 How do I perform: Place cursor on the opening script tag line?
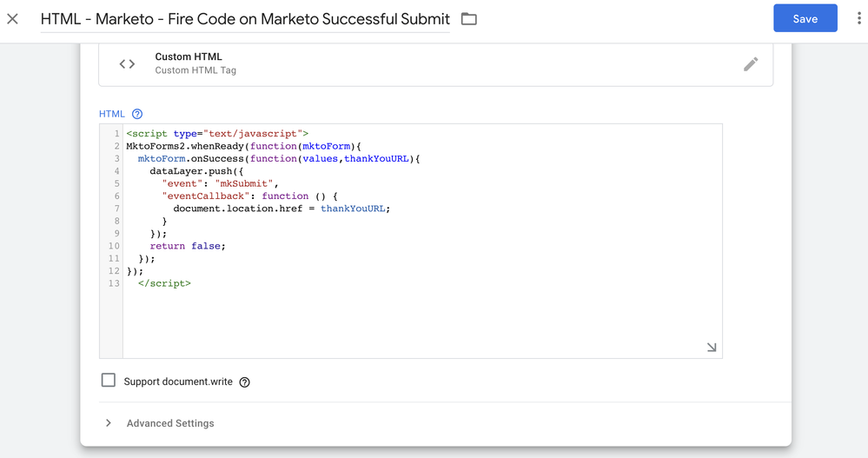pos(216,134)
